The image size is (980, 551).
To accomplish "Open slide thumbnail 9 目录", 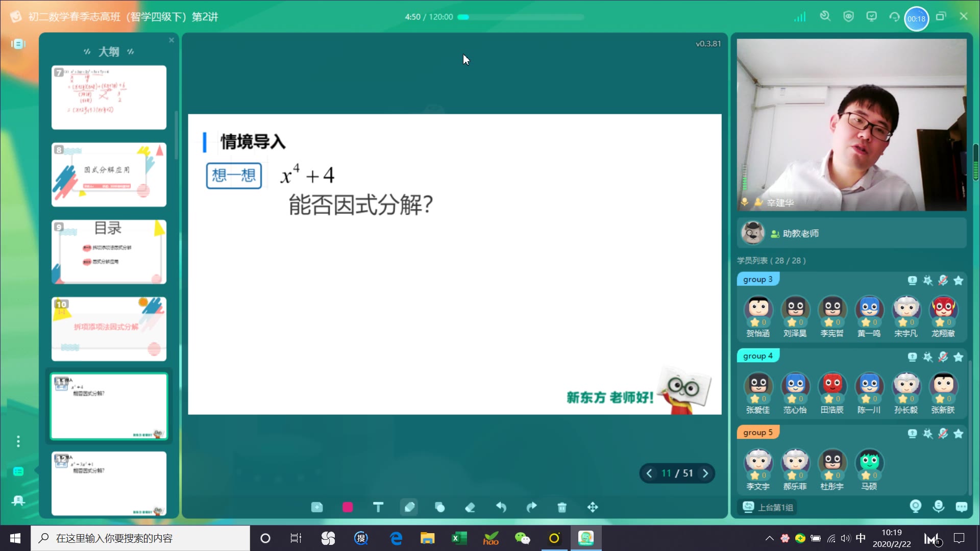I will (x=109, y=252).
